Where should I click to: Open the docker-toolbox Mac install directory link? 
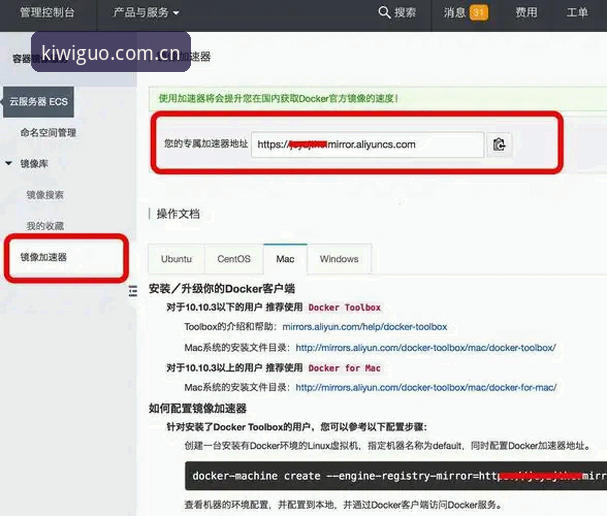426,348
